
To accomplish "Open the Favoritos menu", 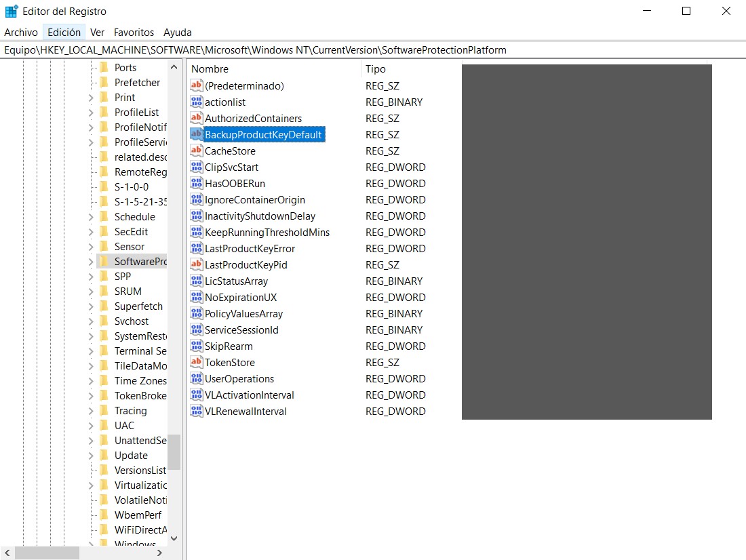I will pyautogui.click(x=134, y=33).
